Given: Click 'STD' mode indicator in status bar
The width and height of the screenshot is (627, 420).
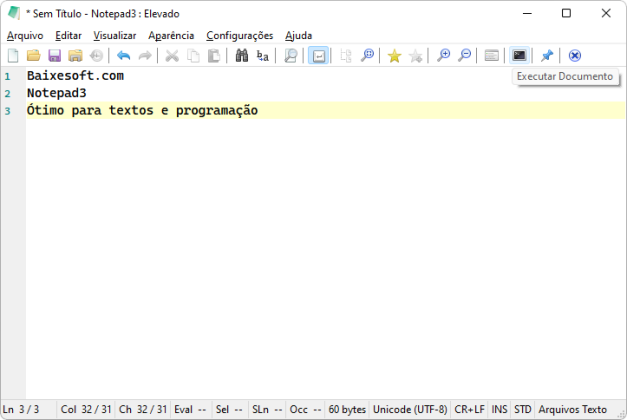Looking at the screenshot, I should pyautogui.click(x=523, y=410).
